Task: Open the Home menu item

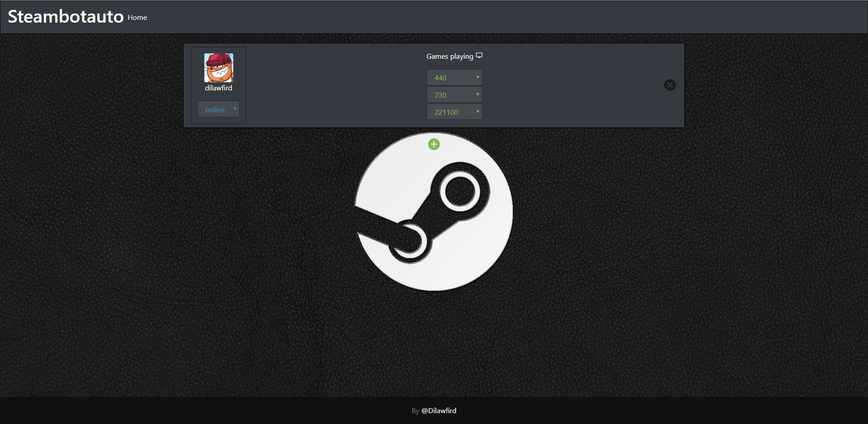Action: click(137, 17)
